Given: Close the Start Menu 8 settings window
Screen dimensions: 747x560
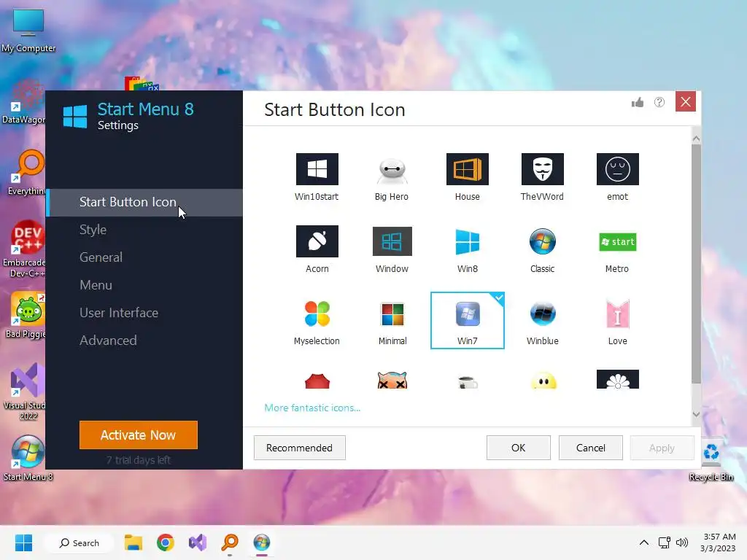Looking at the screenshot, I should click(686, 101).
